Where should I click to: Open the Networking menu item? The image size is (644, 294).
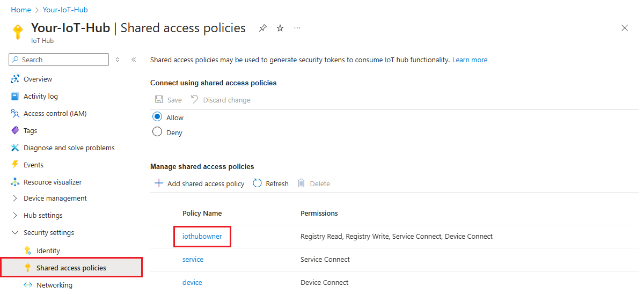click(54, 285)
